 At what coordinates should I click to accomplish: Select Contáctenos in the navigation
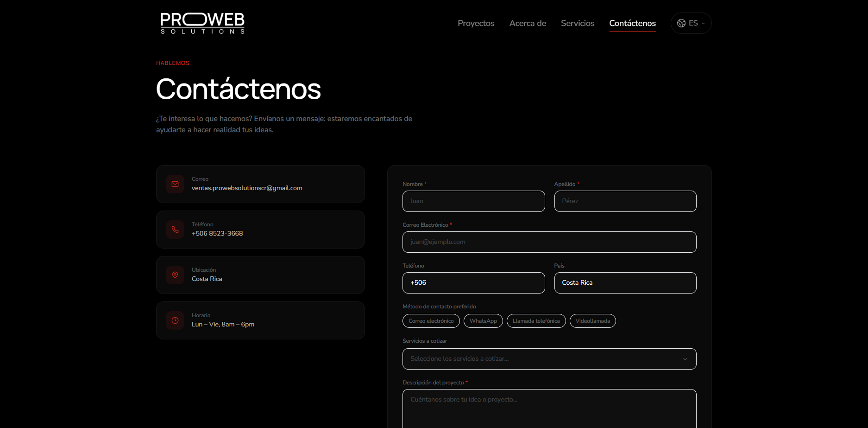(632, 23)
